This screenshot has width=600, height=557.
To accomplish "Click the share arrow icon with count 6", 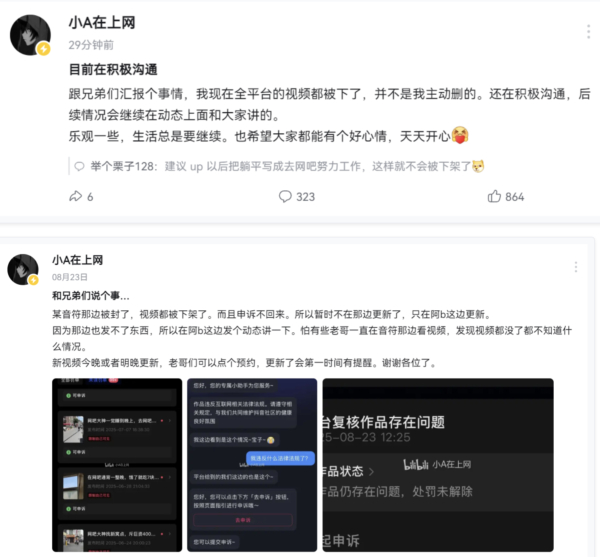I will [x=76, y=196].
